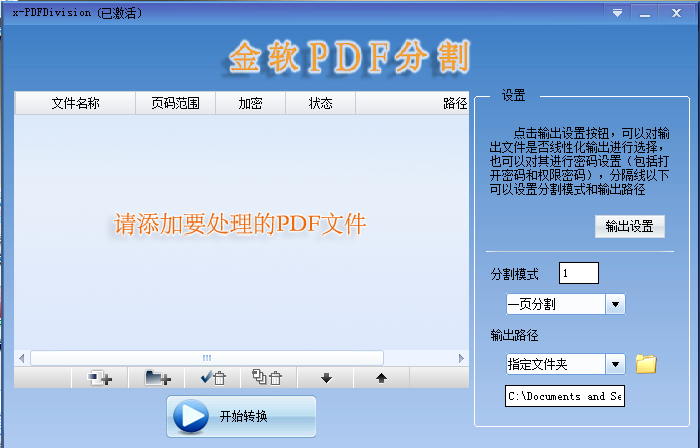
Task: Start conversion with 开始转换 button
Action: tap(241, 416)
